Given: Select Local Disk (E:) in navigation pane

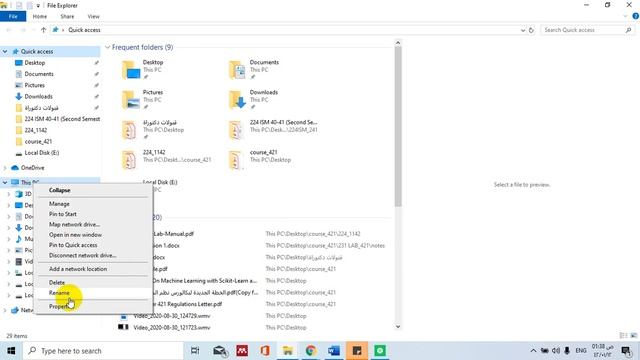Looking at the screenshot, I should 42,153.
